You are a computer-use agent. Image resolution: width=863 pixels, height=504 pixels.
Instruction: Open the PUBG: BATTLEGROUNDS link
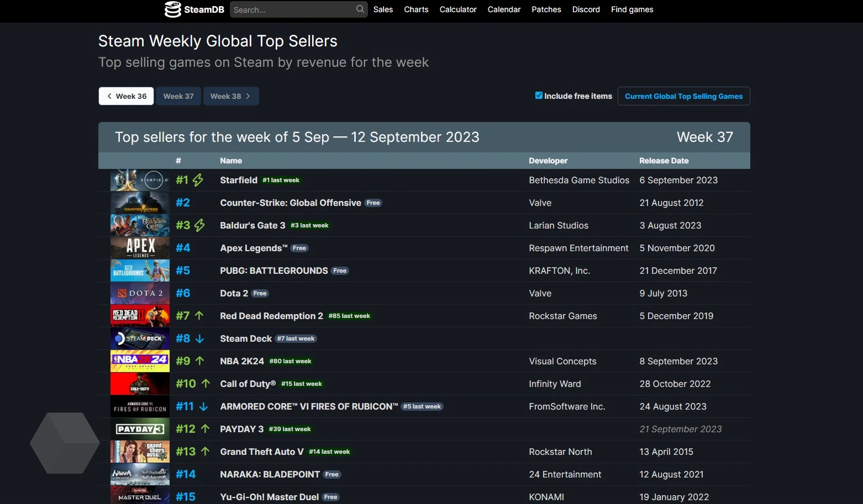(x=274, y=270)
